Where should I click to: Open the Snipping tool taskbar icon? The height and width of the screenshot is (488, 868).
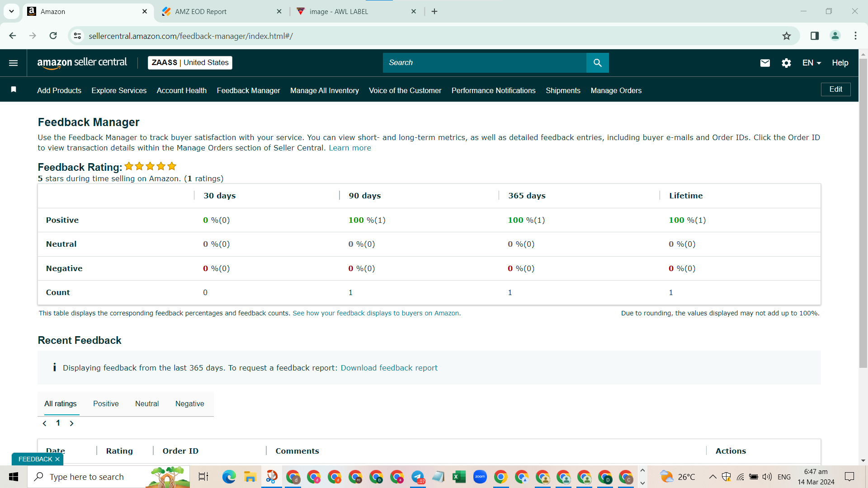coord(271,477)
